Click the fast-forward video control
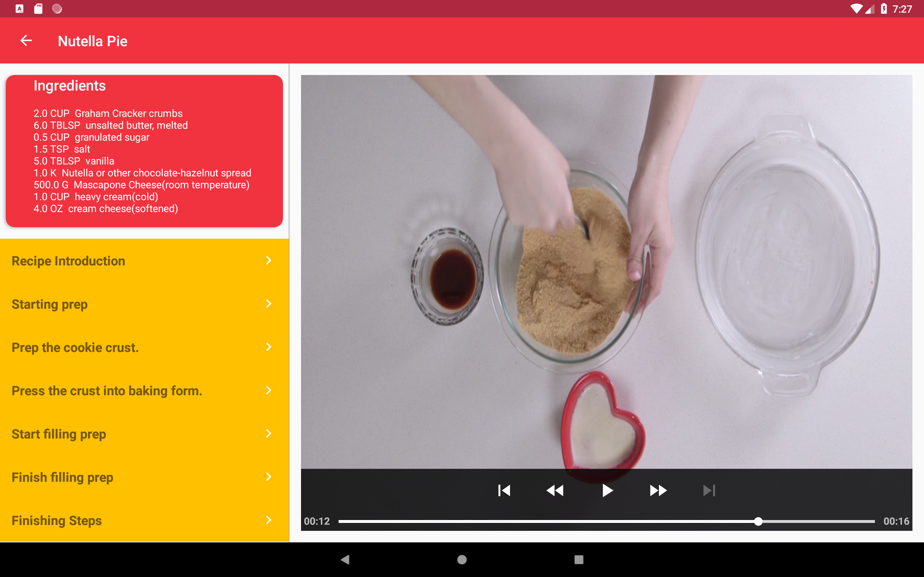 click(x=658, y=490)
